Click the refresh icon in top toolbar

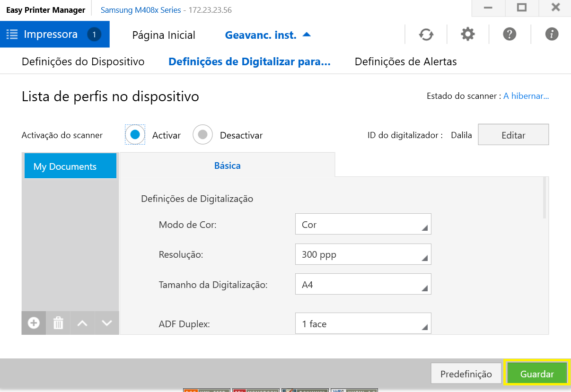tap(426, 35)
